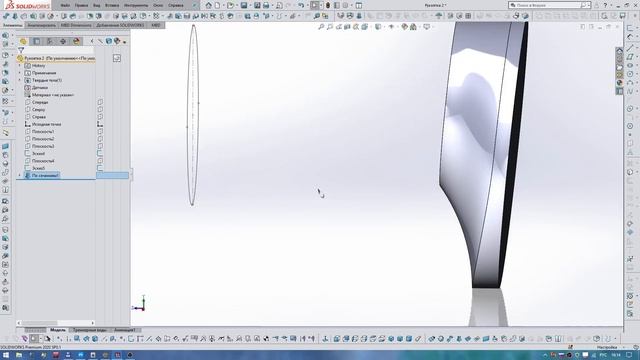Toggle visibility of the Справа plane
The height and width of the screenshot is (360, 640).
100,117
